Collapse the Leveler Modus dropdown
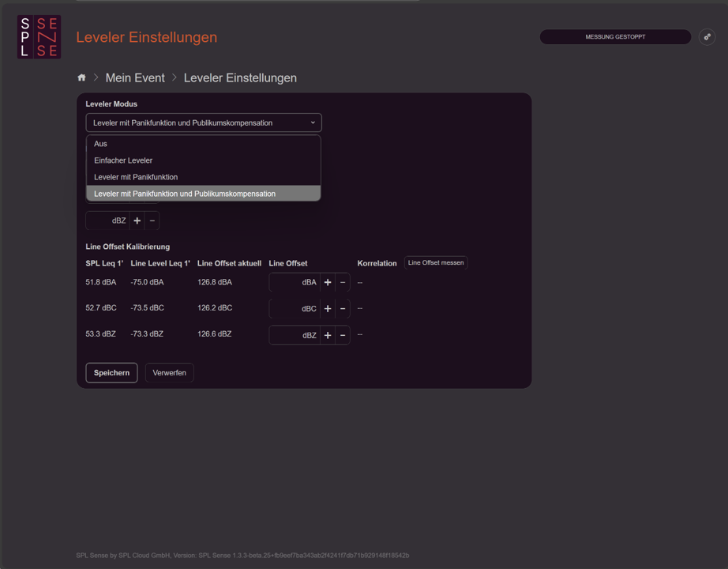The height and width of the screenshot is (569, 728). [x=204, y=122]
